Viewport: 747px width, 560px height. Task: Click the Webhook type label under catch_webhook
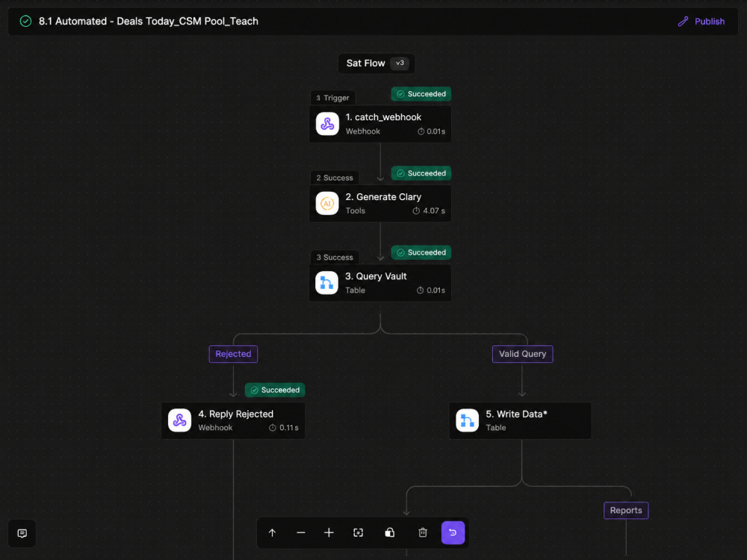(363, 131)
